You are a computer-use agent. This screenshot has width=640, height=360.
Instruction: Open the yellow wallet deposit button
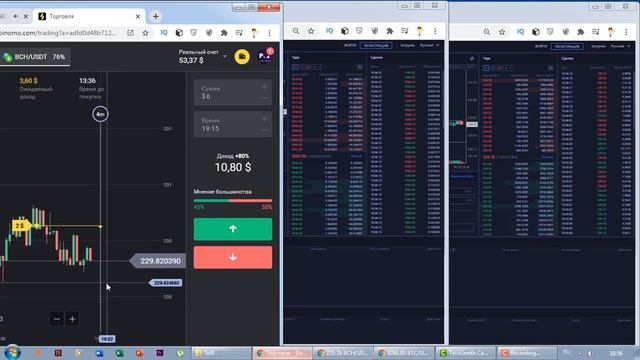click(242, 57)
